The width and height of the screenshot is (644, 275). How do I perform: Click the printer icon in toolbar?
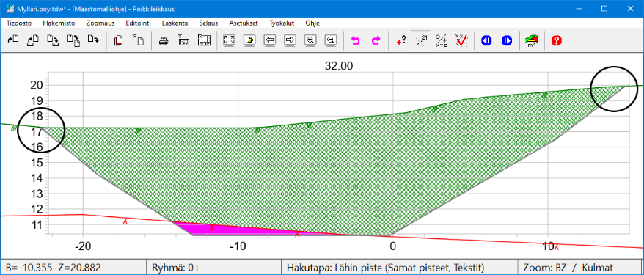[x=164, y=40]
